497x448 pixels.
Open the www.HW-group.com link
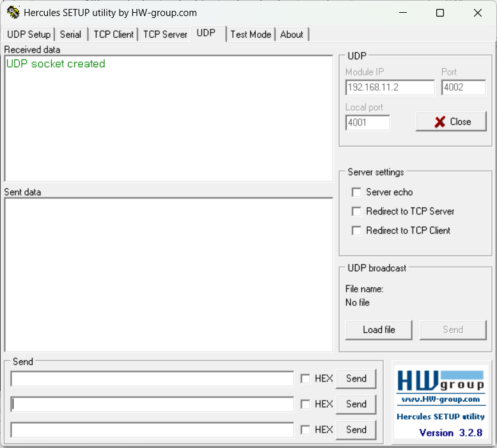[x=440, y=399]
